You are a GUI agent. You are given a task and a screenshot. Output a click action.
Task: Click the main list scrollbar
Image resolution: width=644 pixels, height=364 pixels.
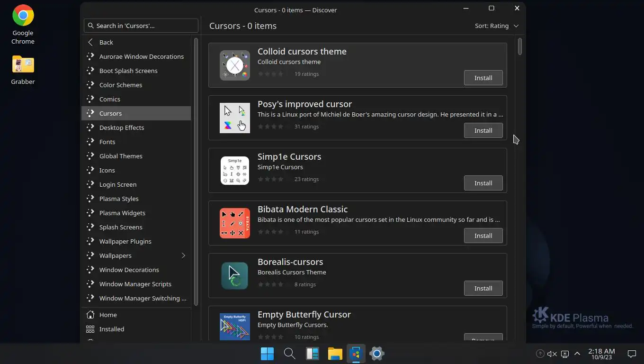coord(520,46)
